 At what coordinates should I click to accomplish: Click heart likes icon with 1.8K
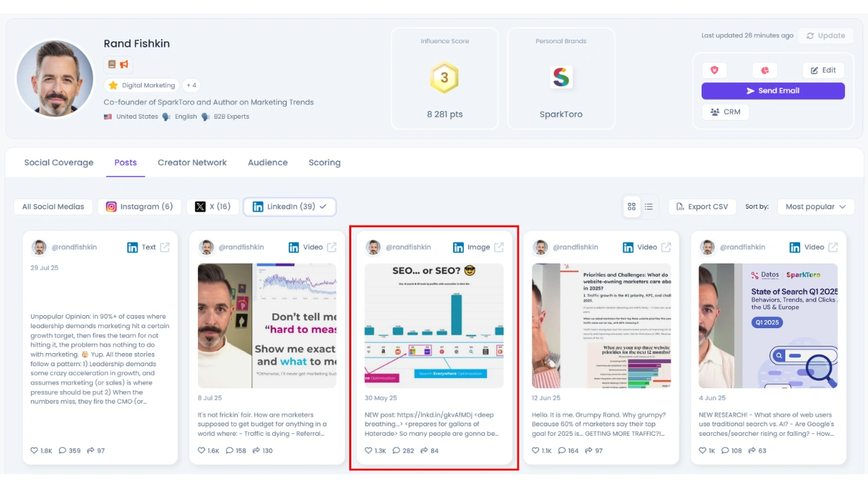(x=35, y=450)
